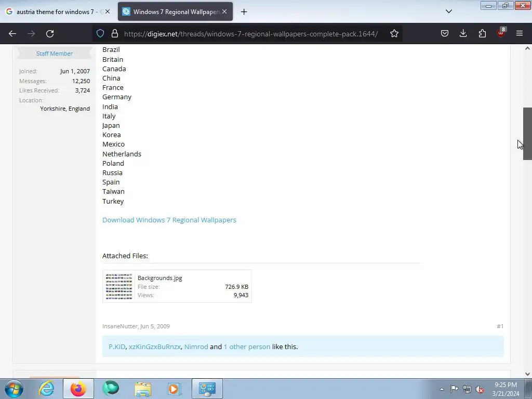Click the 726.9 KB file size value

click(x=236, y=287)
